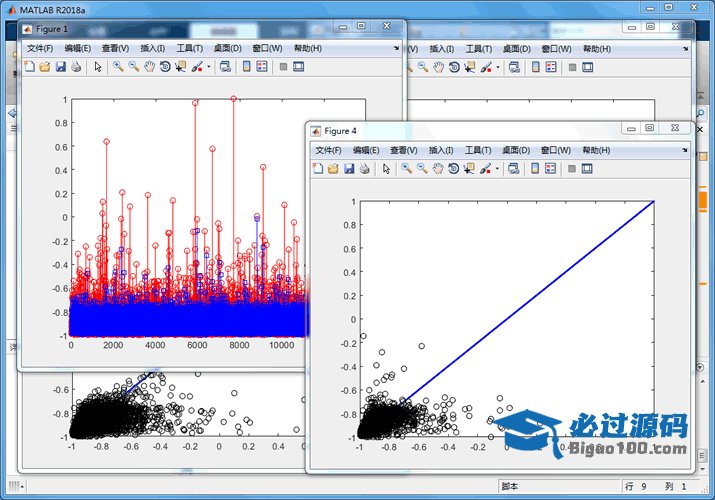Click Print icon in Figure 4 toolbar
This screenshot has width=715, height=500.
click(365, 169)
